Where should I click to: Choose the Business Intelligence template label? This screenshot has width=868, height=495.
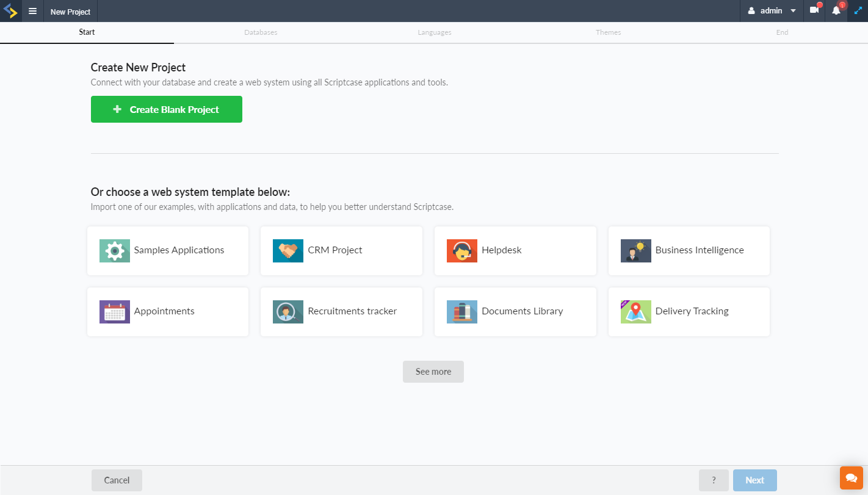(700, 250)
